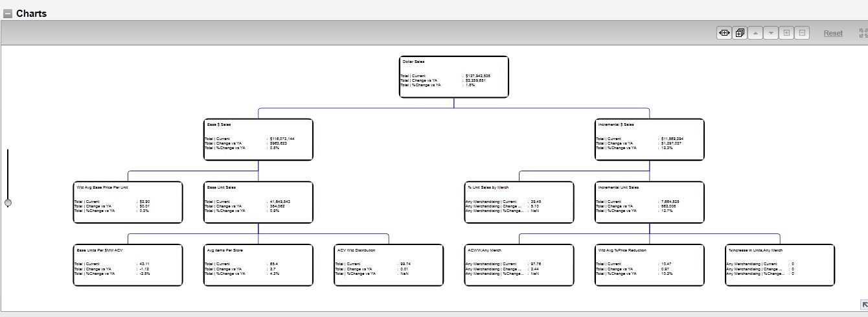Click the arrow icon at bottom-right corner
The width and height of the screenshot is (868, 317).
point(863,305)
